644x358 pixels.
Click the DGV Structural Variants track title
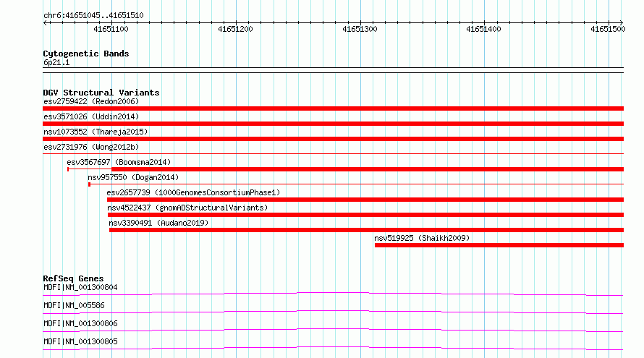[101, 93]
